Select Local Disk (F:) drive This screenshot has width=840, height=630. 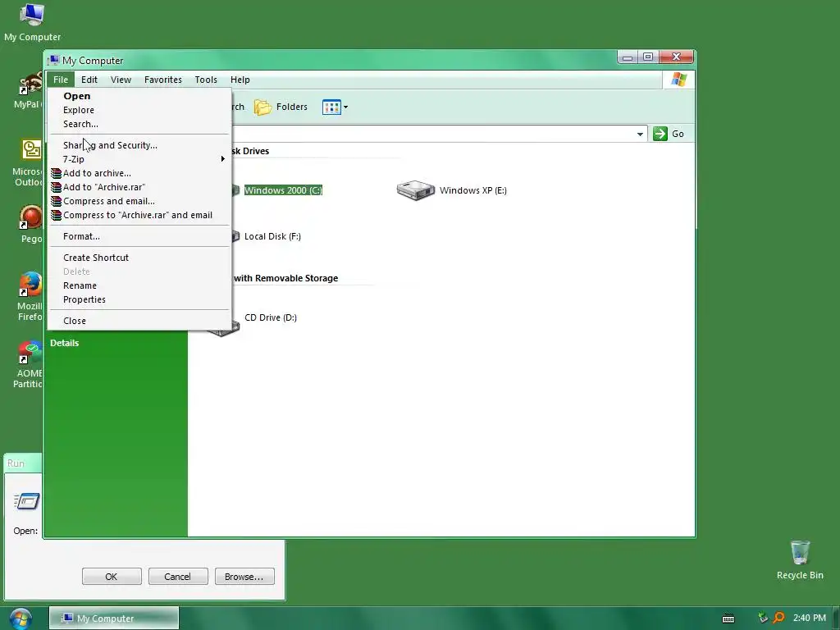point(272,236)
